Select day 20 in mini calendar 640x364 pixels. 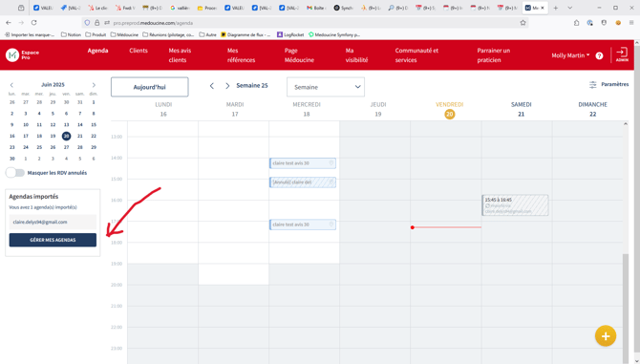pyautogui.click(x=67, y=136)
